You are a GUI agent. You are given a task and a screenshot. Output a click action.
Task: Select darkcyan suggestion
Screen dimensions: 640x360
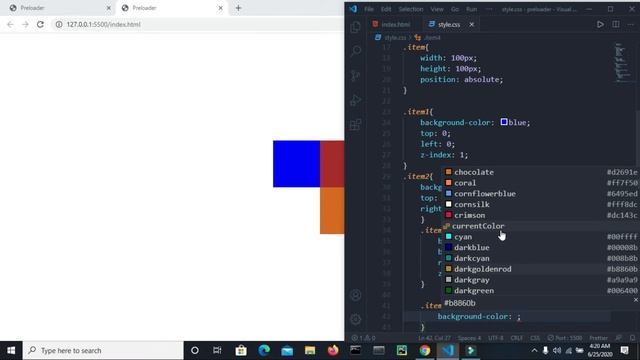541,258
